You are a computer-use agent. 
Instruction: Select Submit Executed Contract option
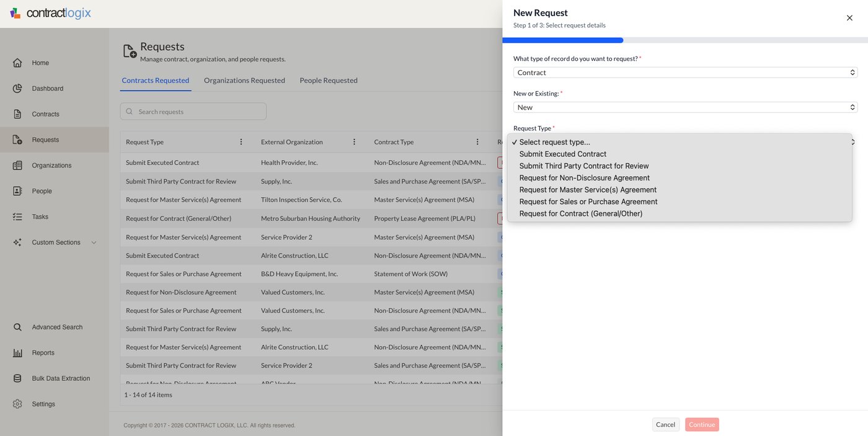pyautogui.click(x=679, y=154)
